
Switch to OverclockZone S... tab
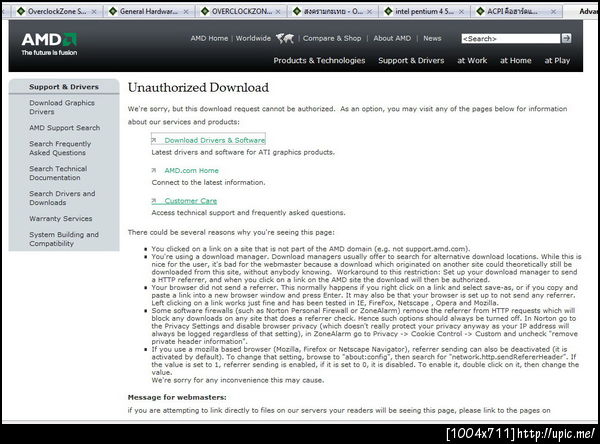(x=57, y=11)
